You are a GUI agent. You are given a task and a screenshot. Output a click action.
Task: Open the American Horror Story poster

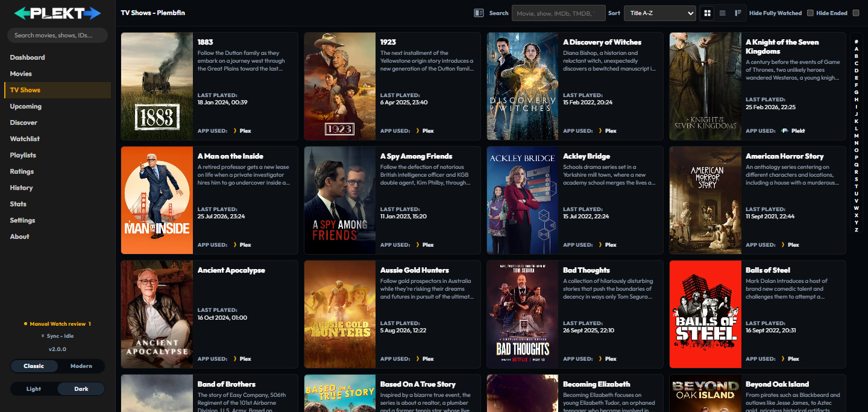(705, 200)
